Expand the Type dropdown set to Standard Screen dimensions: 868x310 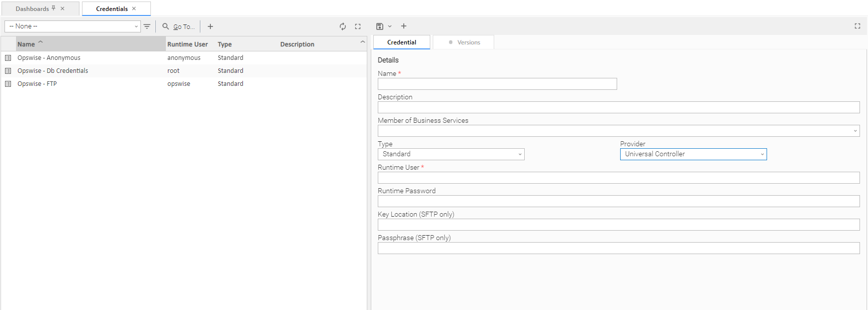[451, 154]
